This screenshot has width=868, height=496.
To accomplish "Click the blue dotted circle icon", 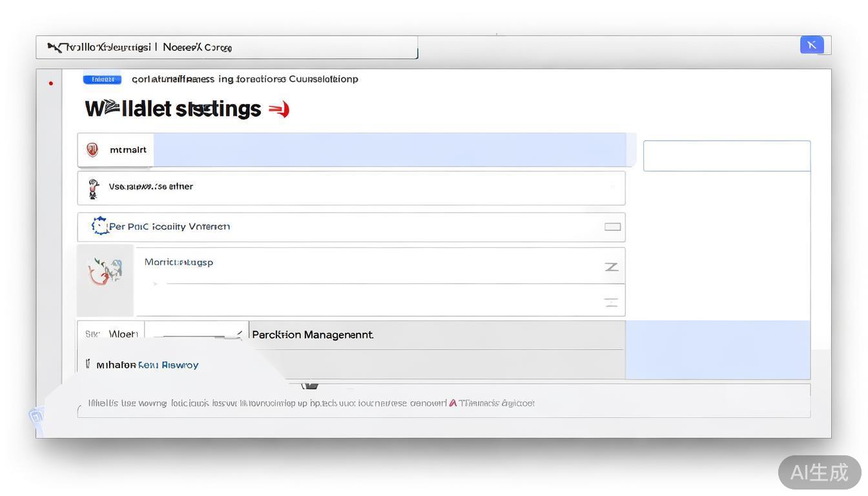I will pos(99,226).
